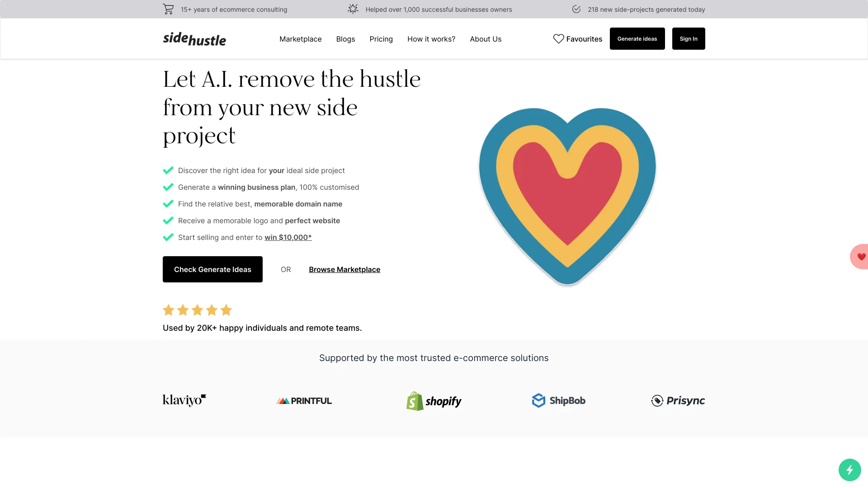Image resolution: width=868 pixels, height=488 pixels.
Task: Click the sidehustle logo
Action: (194, 39)
